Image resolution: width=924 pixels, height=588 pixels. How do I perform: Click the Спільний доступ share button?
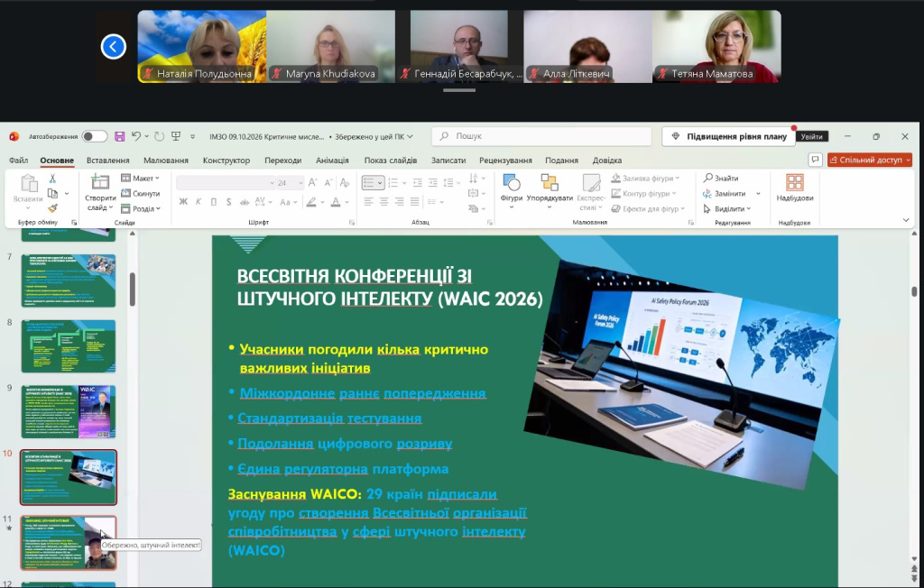click(870, 160)
